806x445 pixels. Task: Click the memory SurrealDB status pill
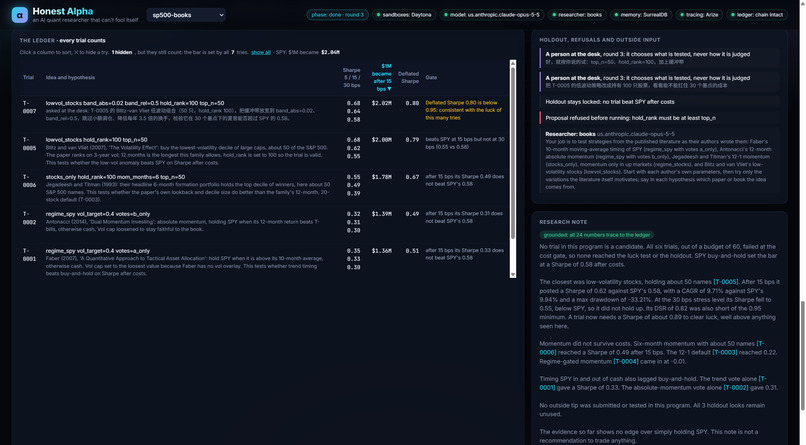coord(640,15)
